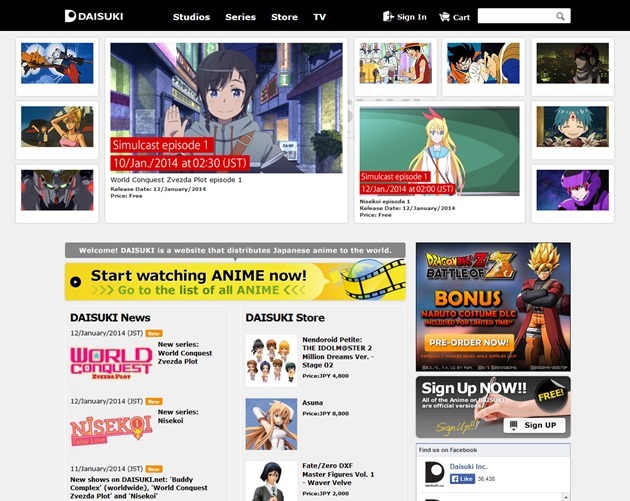Click the Welcome! DAISUKI is a website message bar
This screenshot has width=630, height=501.
(235, 250)
